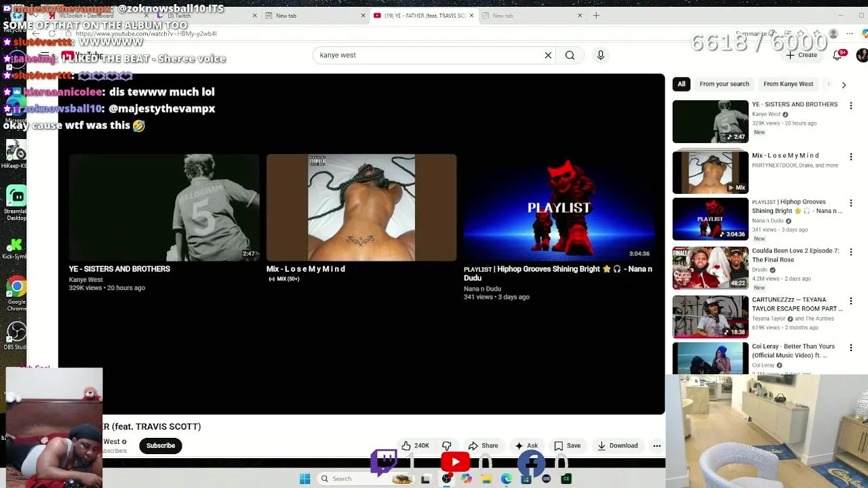868x488 pixels.
Task: Select the From your search chip
Action: point(724,84)
